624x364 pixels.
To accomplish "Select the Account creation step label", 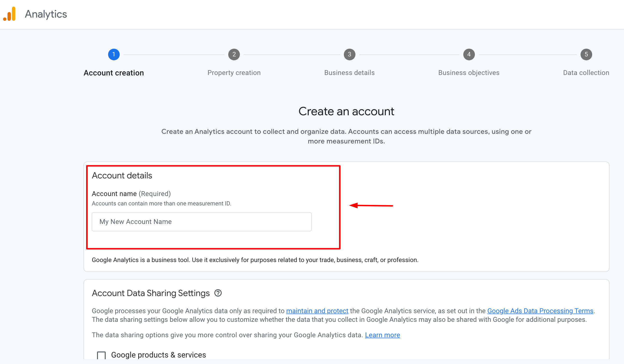I will coord(114,73).
